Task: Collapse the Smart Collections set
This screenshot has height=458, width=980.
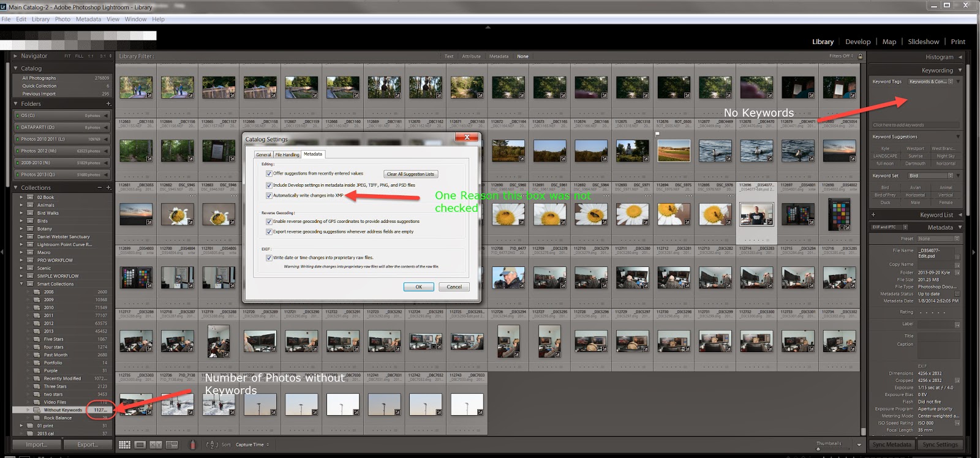Action: [21, 284]
